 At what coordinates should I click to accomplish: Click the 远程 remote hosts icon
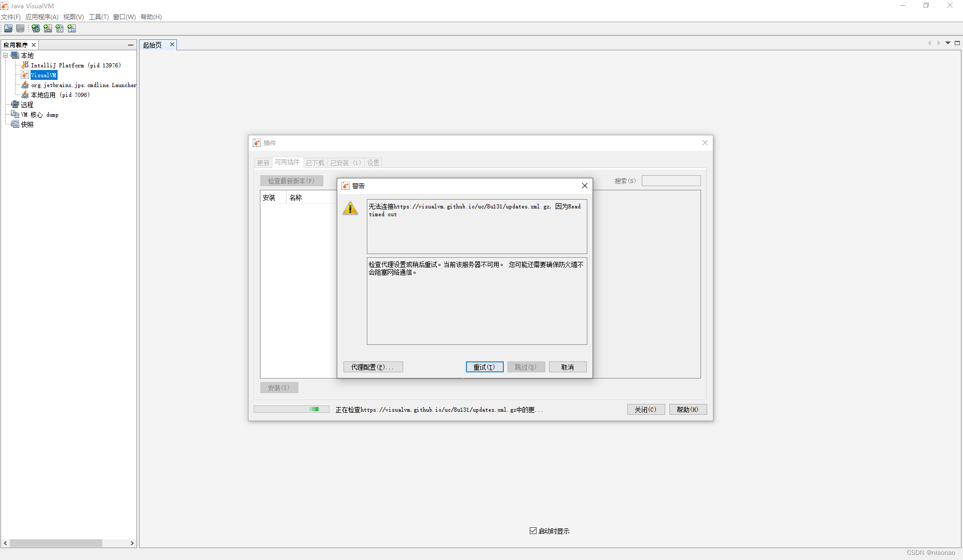pyautogui.click(x=15, y=104)
